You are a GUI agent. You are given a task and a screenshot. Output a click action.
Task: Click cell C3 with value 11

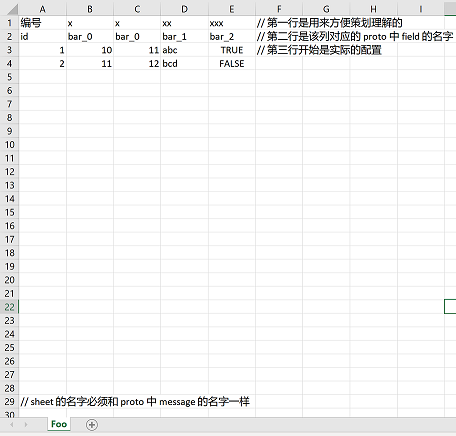(x=137, y=50)
